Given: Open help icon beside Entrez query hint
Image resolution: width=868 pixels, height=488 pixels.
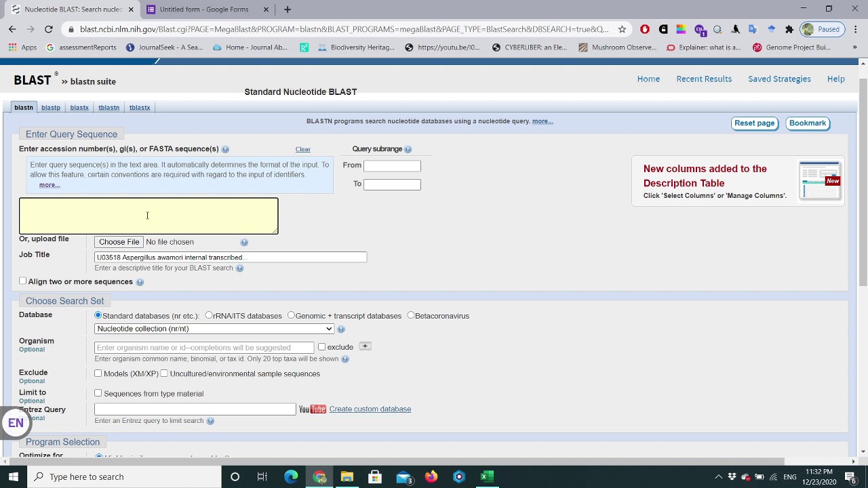Looking at the screenshot, I should tap(210, 421).
